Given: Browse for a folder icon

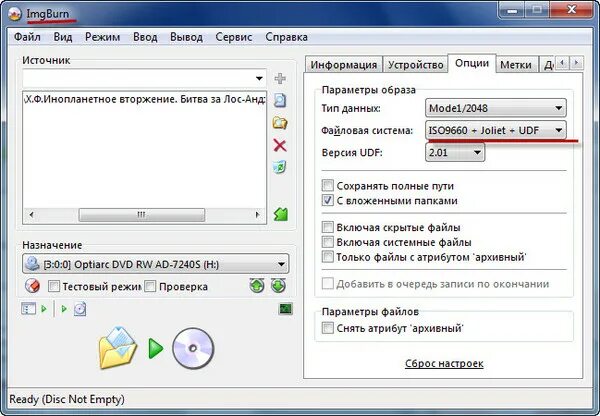Looking at the screenshot, I should tap(280, 123).
